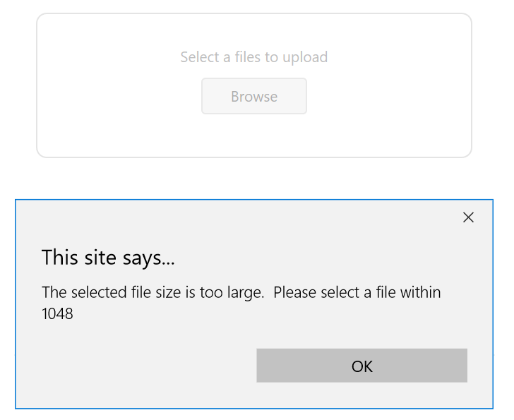This screenshot has height=420, width=514.
Task: Click the "This site says..." heading
Action: point(108,258)
